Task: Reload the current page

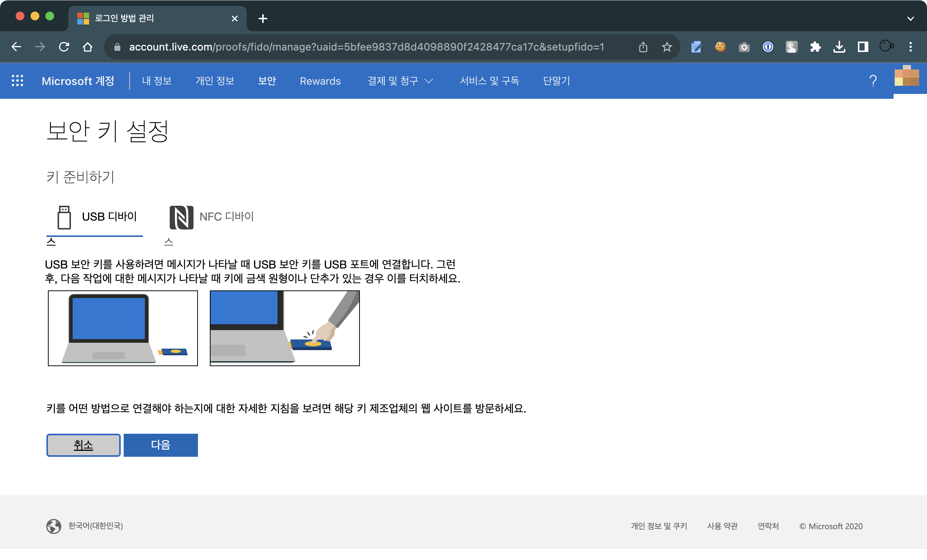Action: [64, 47]
